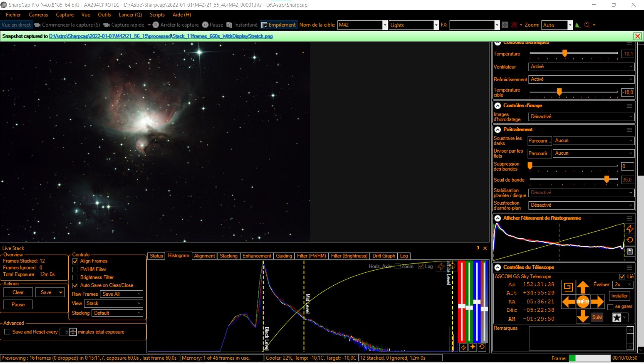Close the Live Stack panel
Image resolution: width=644 pixels, height=363 pixels.
tap(485, 248)
